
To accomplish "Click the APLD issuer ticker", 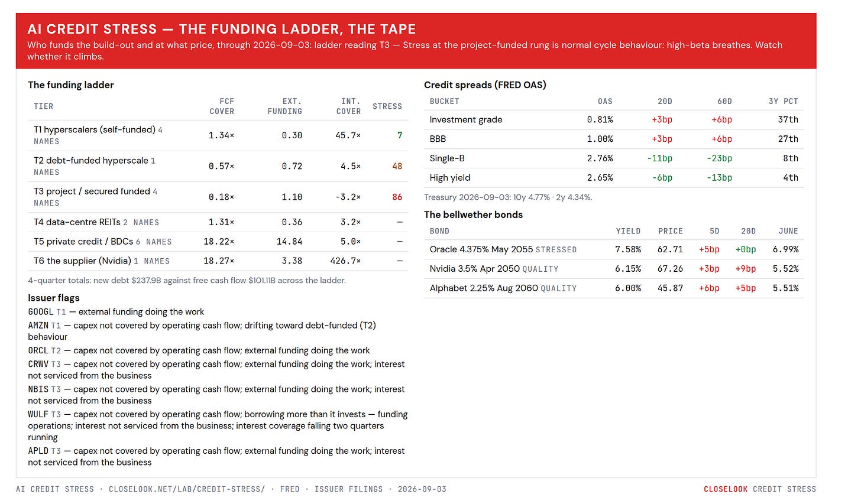I will coord(38,451).
